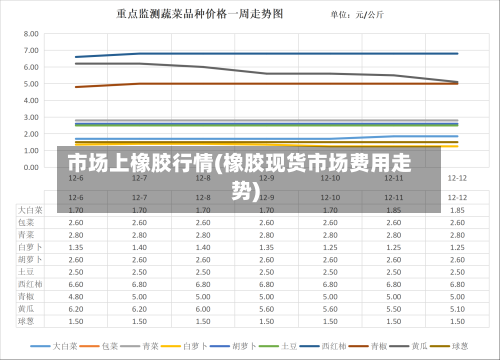Image resolution: width=500 pixels, height=360 pixels.
Task: Select the 胡萝卜 row header in table
Action: [x=30, y=260]
